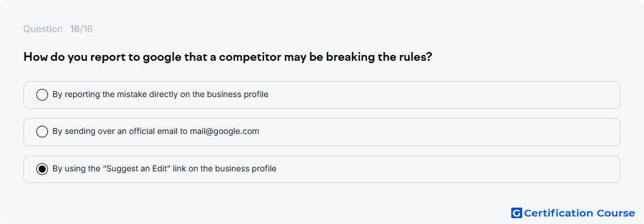Click the blue G logo icon

(x=516, y=213)
